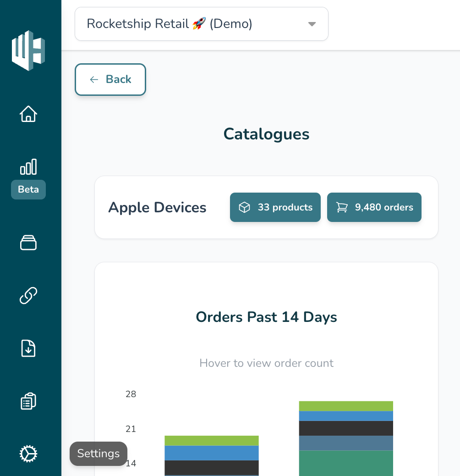The height and width of the screenshot is (476, 460).
Task: Click the black segment of the left bar
Action: point(212,467)
